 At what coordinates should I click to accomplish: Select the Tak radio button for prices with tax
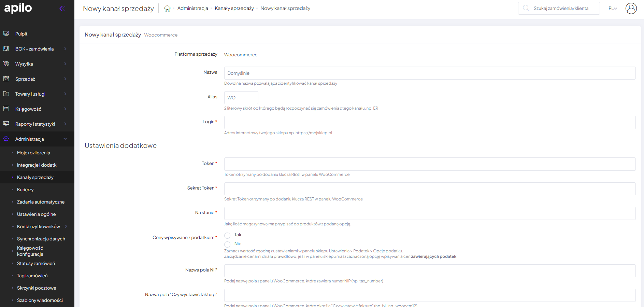(x=227, y=235)
